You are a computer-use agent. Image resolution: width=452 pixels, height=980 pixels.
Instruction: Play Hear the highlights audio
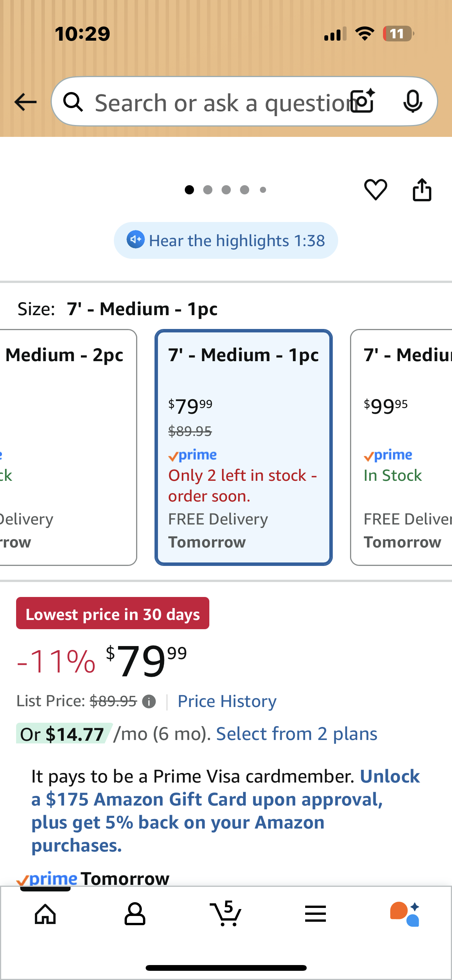[226, 240]
